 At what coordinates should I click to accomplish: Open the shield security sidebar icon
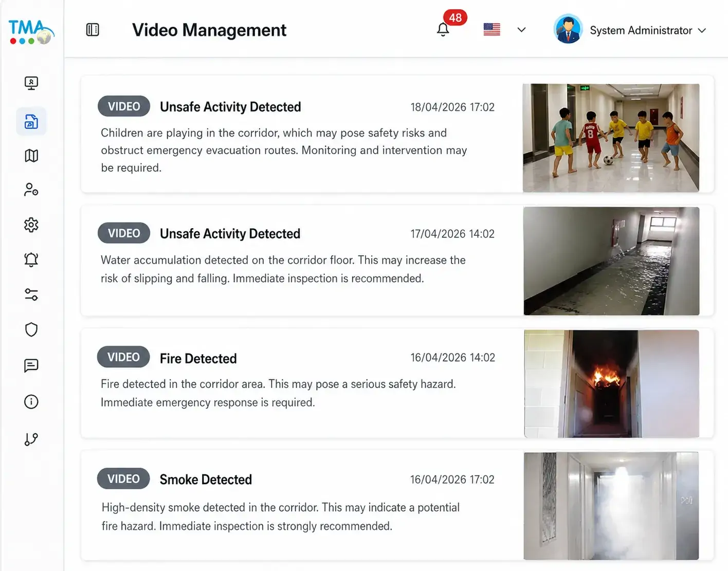point(31,329)
